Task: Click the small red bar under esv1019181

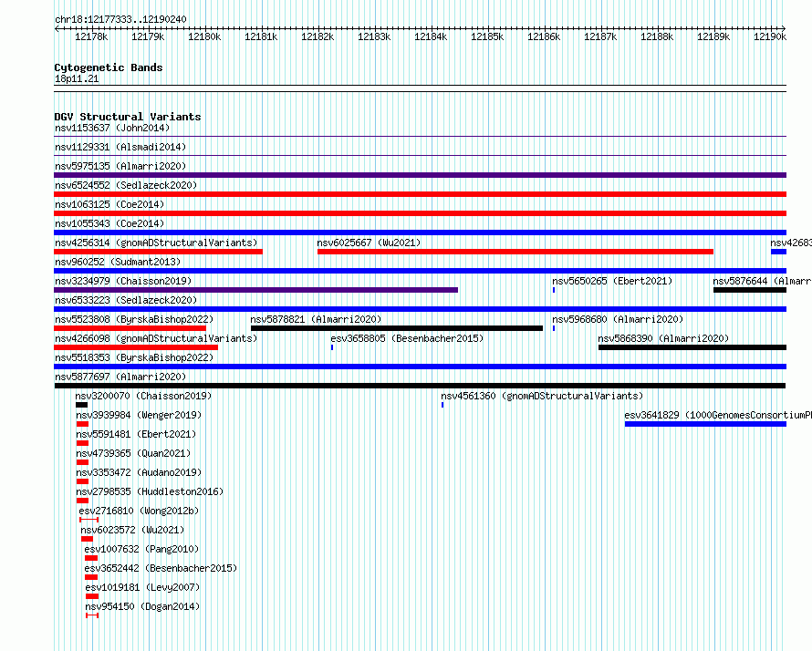Action: tap(92, 596)
